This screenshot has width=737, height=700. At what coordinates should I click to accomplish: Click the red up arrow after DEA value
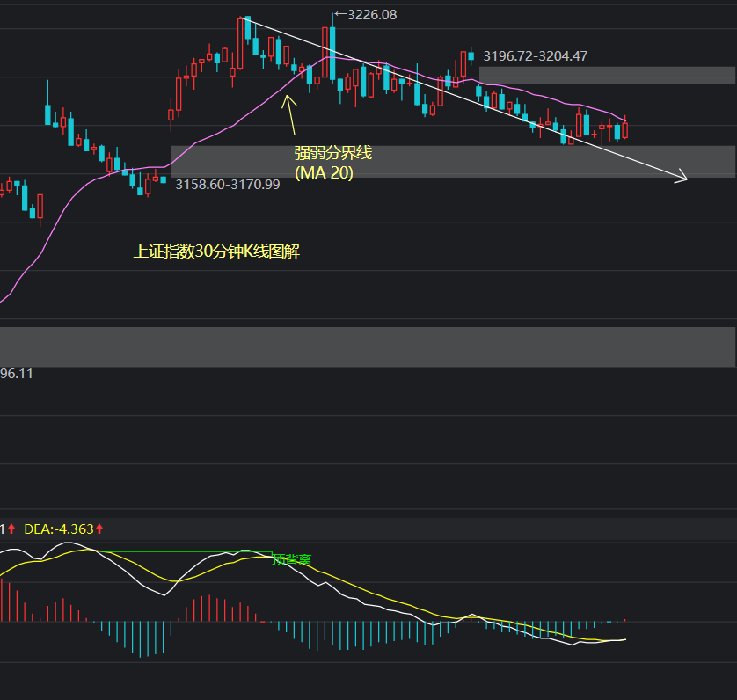pos(99,529)
